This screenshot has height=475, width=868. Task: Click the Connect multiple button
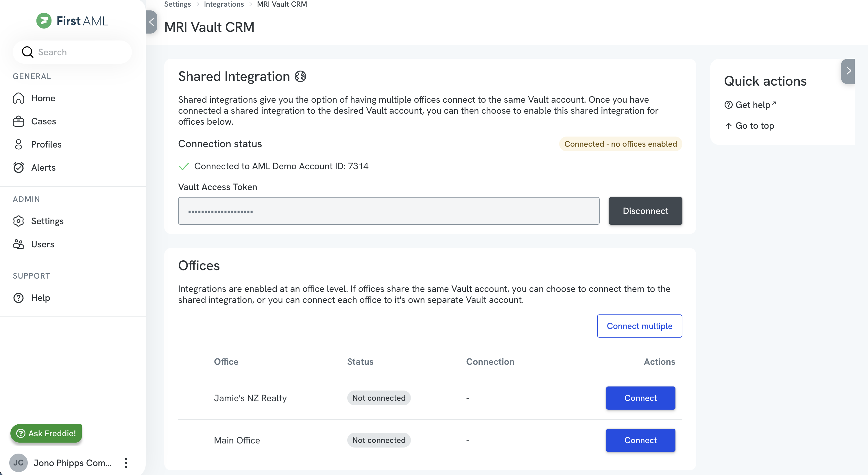[x=639, y=326]
